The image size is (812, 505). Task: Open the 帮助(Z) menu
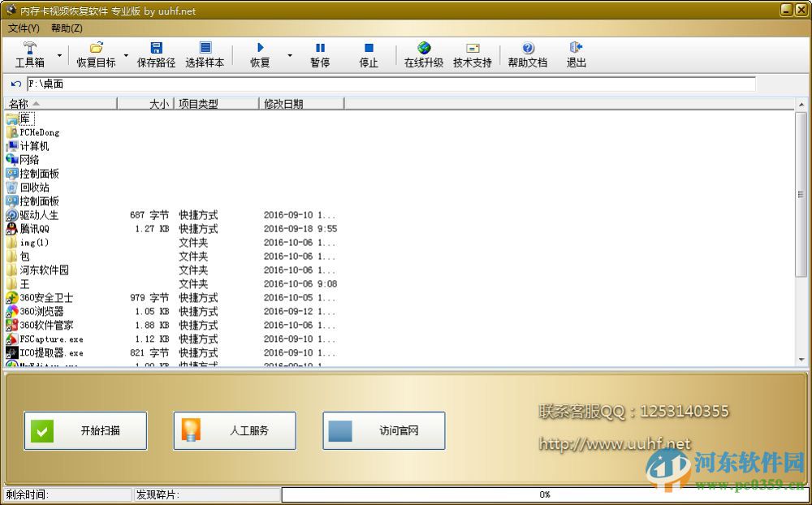point(67,28)
